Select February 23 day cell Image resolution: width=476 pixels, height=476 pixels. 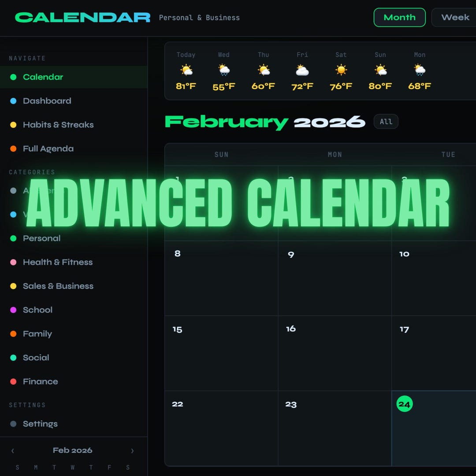coord(335,428)
